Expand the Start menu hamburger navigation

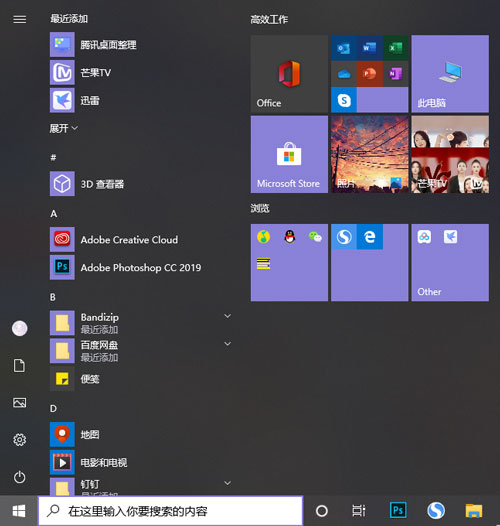(19, 19)
